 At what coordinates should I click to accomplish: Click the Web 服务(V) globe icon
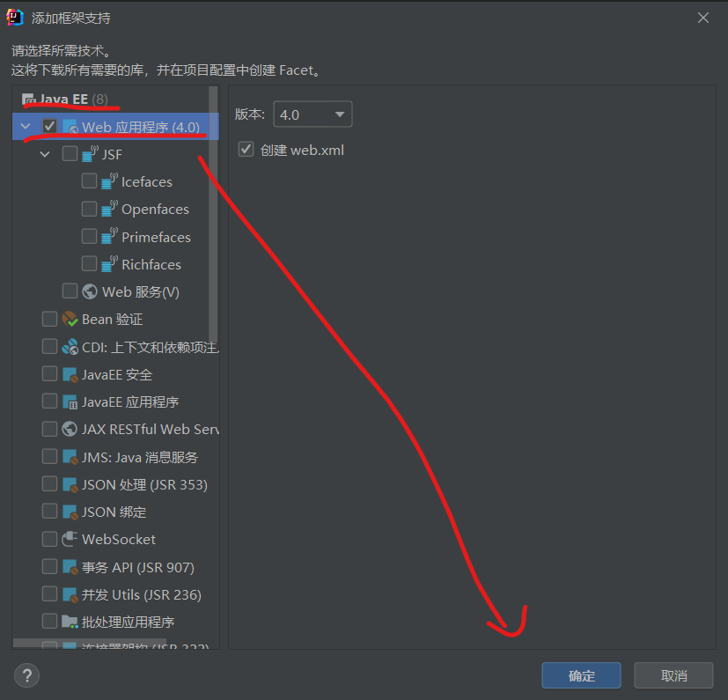[90, 291]
